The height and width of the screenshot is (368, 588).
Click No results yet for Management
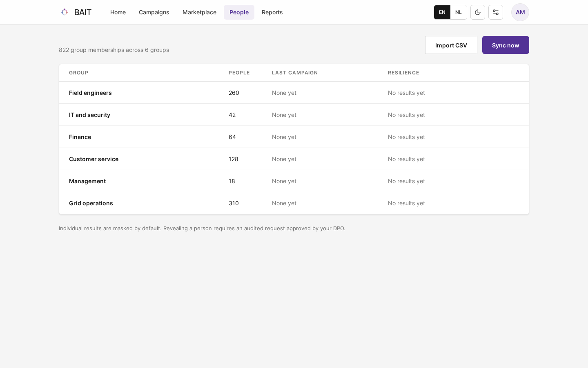tap(406, 181)
